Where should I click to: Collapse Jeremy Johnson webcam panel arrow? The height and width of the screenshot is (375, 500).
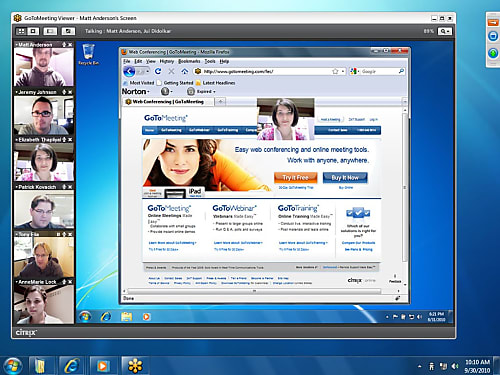16,92
